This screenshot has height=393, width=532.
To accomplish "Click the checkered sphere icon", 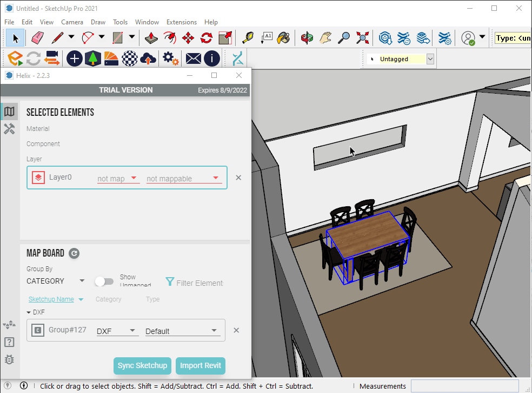I will (130, 58).
